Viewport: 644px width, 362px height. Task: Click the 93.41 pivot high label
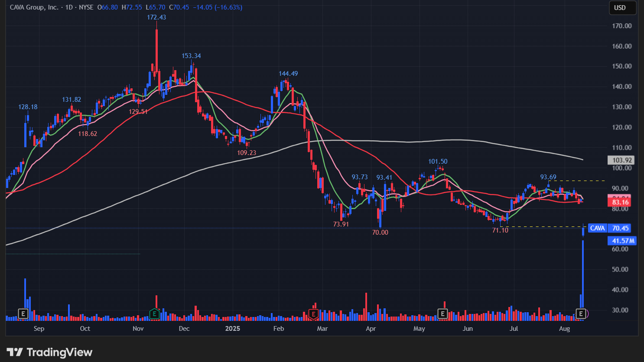click(x=384, y=178)
